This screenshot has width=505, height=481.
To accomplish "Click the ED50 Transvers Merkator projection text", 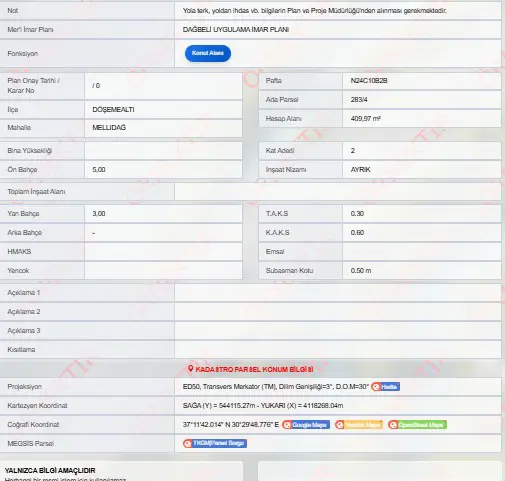I will [x=276, y=387].
